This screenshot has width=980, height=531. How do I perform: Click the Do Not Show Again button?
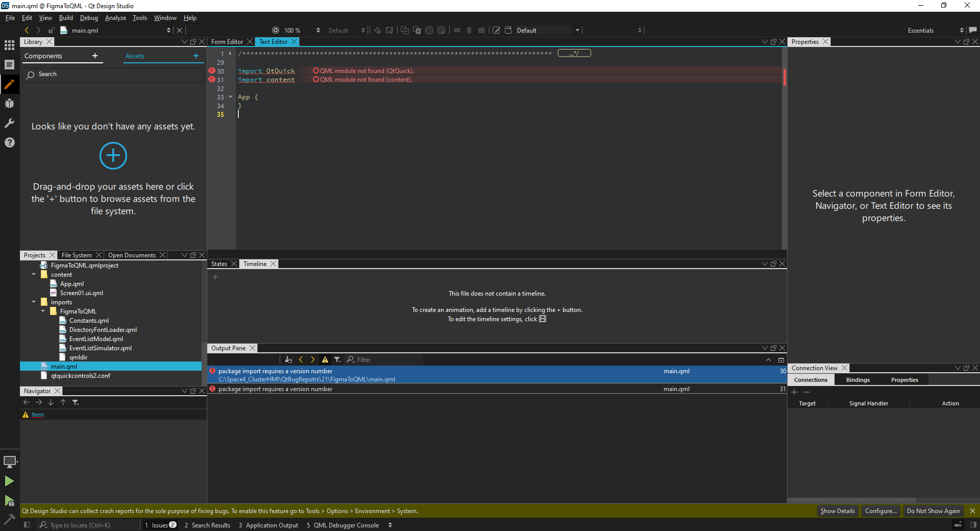(x=933, y=511)
